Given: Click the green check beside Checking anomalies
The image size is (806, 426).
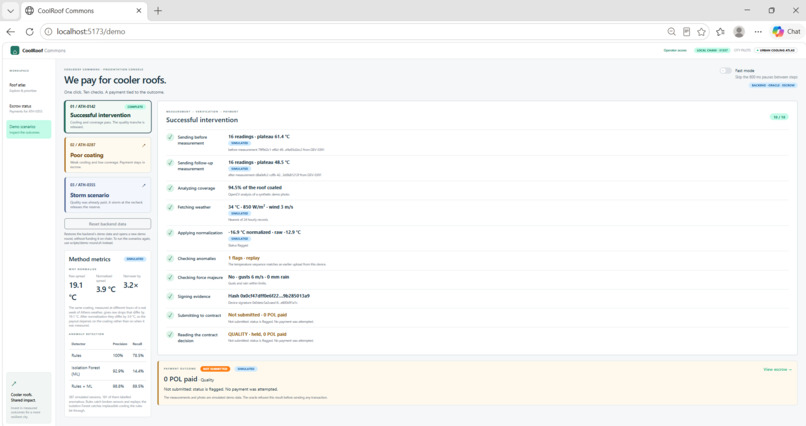Looking at the screenshot, I should click(x=170, y=258).
